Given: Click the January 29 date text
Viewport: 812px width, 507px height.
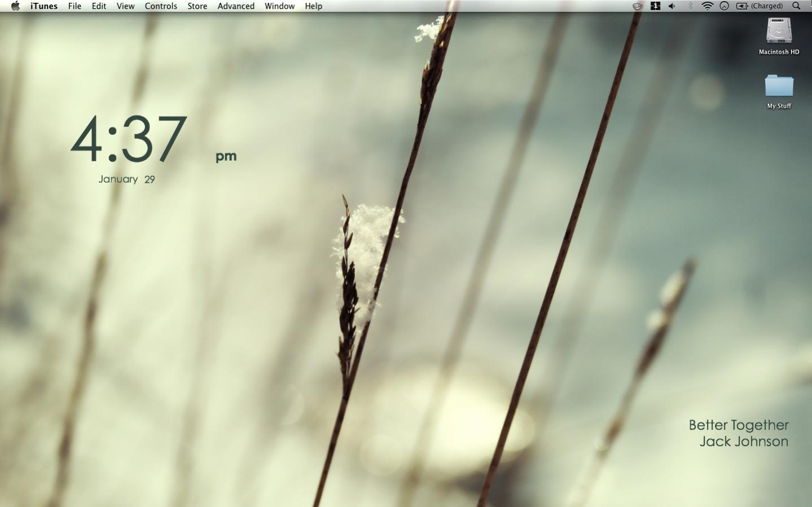Looking at the screenshot, I should [126, 179].
